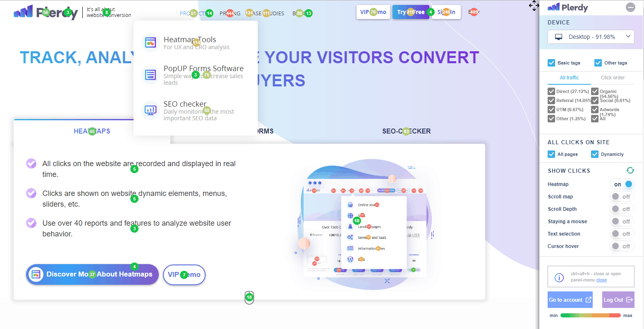This screenshot has width=644, height=329.
Task: Switch to the HEATMAPS tab
Action: (92, 131)
